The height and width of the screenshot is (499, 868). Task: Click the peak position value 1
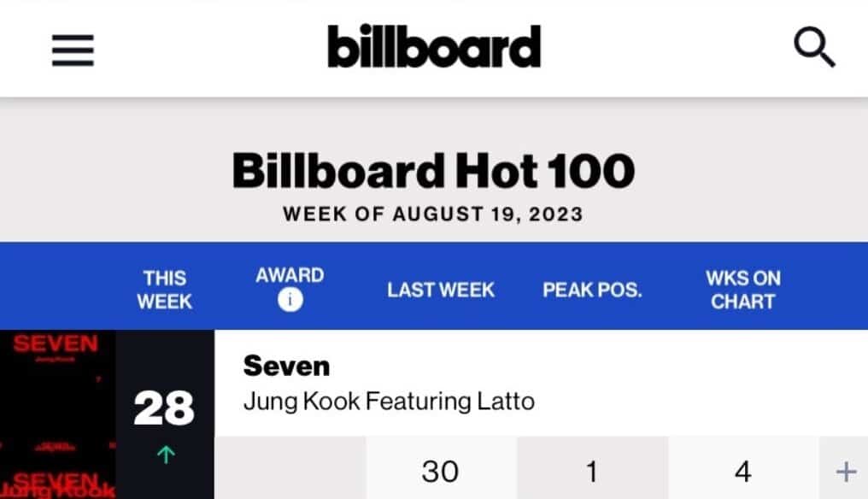(592, 472)
